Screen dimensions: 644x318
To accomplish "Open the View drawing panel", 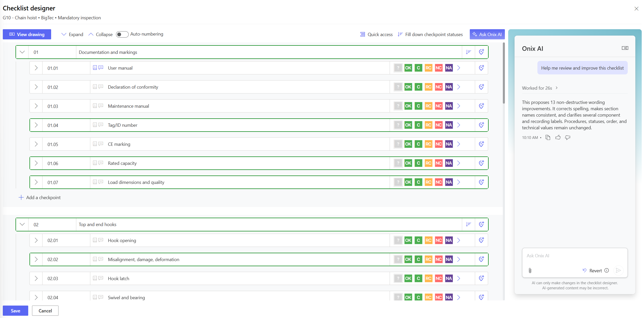I will 27,34.
